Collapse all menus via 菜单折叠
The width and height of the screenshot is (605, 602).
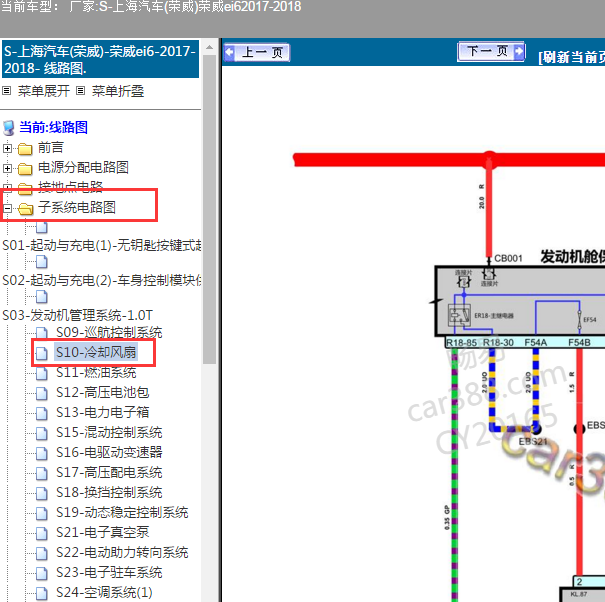118,91
